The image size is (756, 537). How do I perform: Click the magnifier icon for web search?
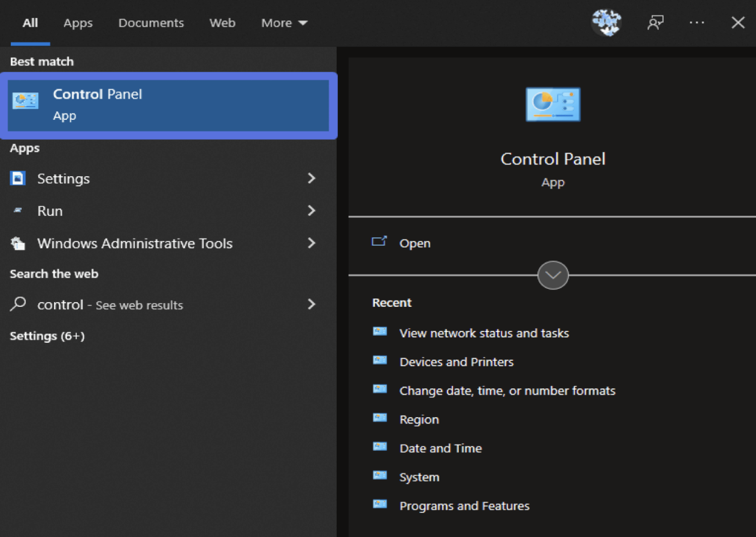[x=18, y=304]
